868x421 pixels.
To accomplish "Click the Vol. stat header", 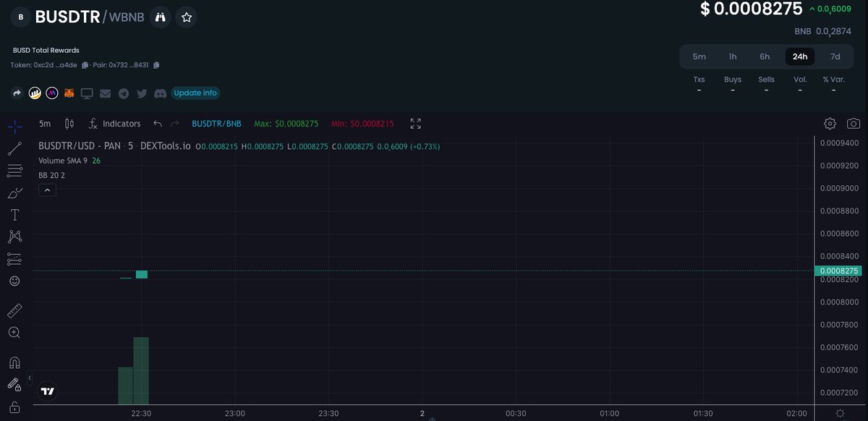I will tap(800, 80).
